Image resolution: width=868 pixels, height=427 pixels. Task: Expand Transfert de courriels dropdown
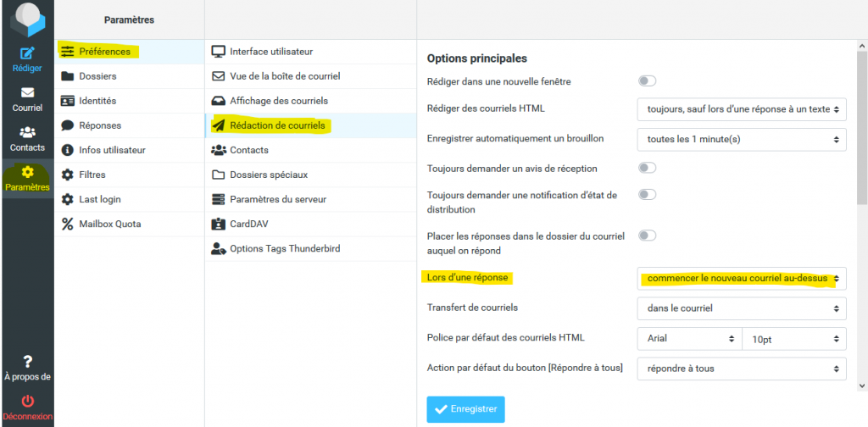click(741, 308)
